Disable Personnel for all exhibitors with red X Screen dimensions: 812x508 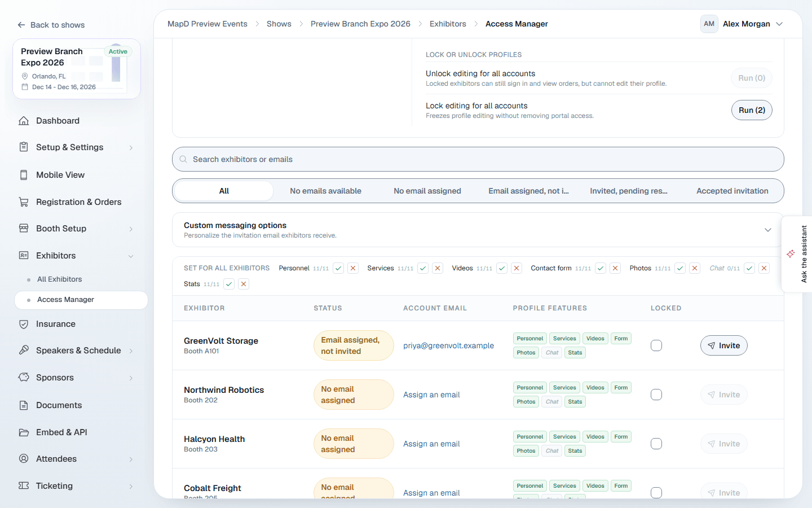(x=353, y=268)
